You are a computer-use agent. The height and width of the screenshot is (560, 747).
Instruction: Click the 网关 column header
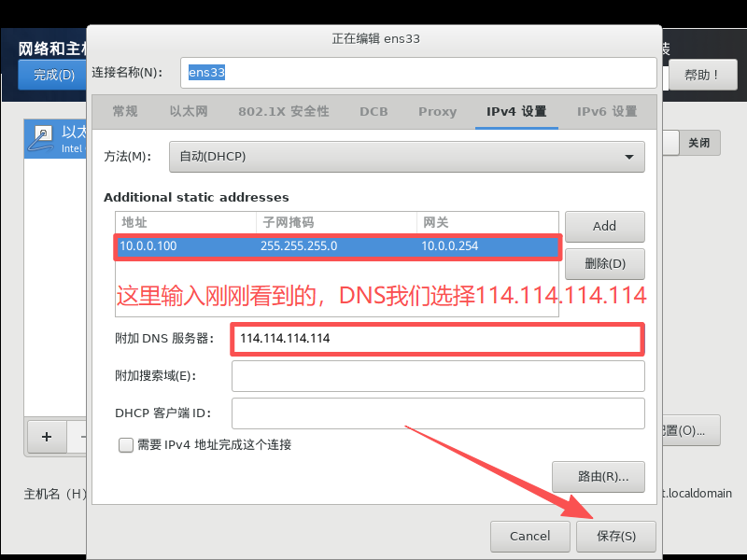tap(487, 222)
